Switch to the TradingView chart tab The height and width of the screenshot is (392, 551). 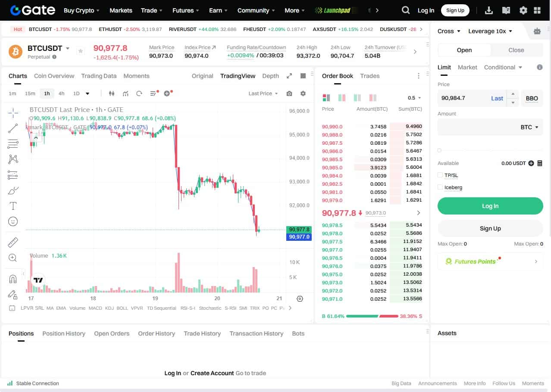tap(238, 76)
